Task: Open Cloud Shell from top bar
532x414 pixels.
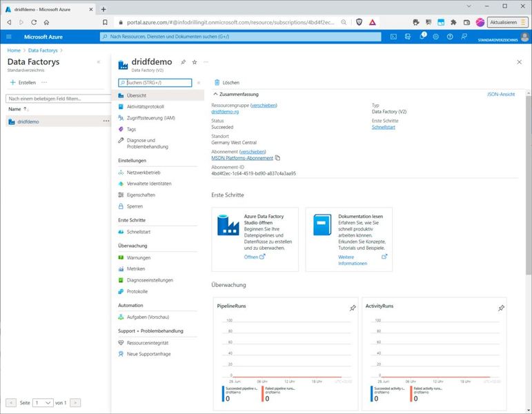Action: point(393,37)
